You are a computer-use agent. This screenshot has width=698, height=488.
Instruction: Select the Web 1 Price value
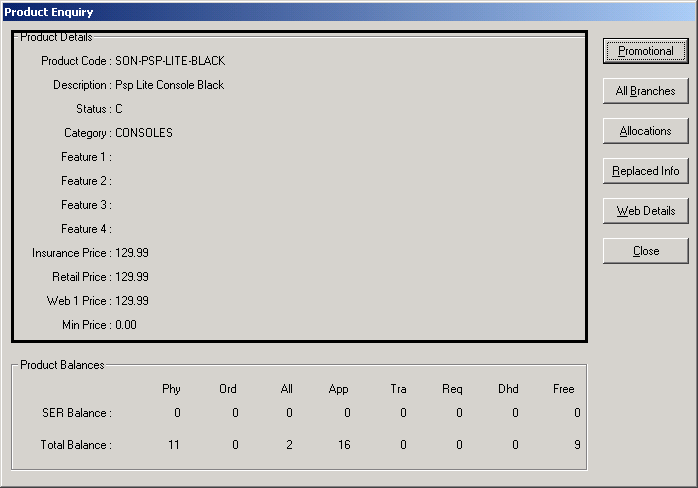point(132,301)
